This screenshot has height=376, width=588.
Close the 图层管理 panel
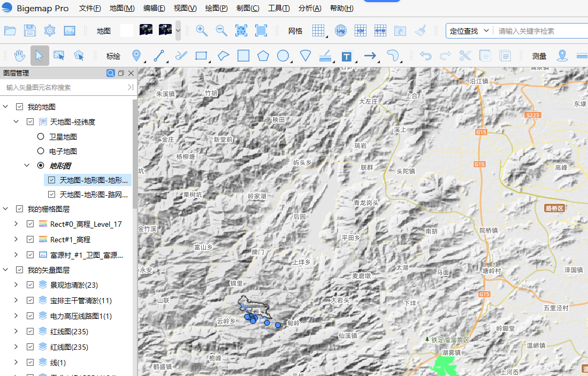pos(131,73)
